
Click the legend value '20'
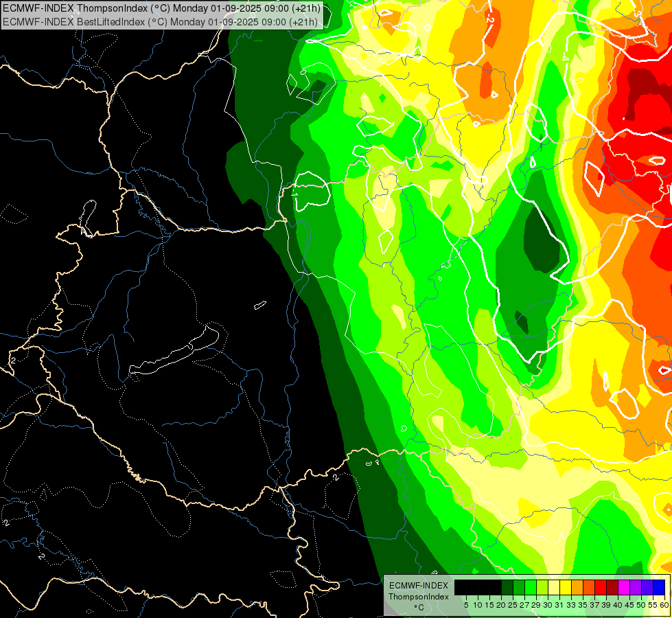coord(502,605)
